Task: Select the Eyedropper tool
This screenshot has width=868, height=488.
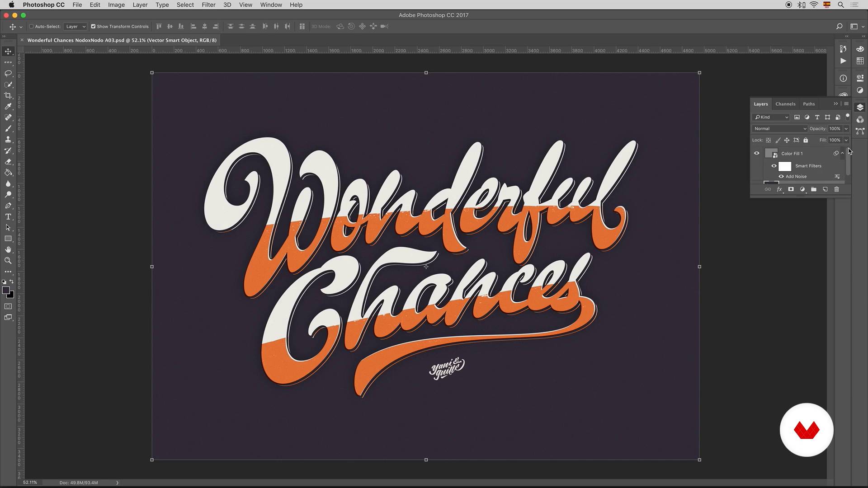Action: 8,107
